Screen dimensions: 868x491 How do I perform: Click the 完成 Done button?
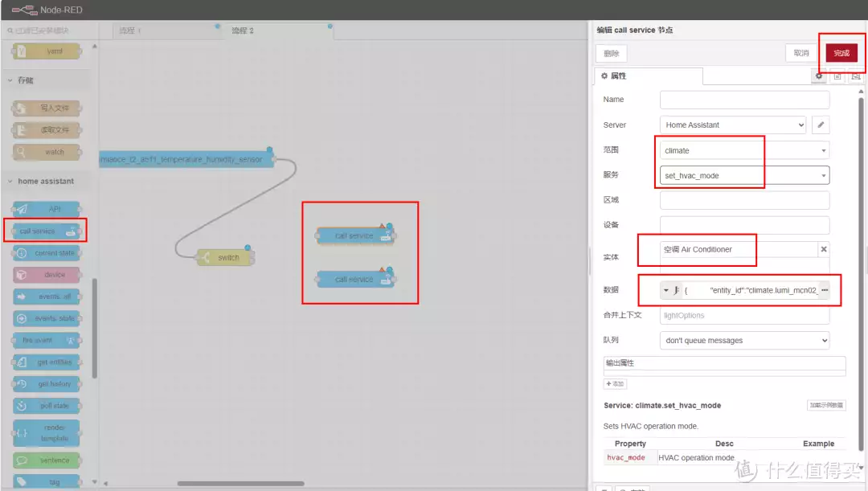point(841,53)
